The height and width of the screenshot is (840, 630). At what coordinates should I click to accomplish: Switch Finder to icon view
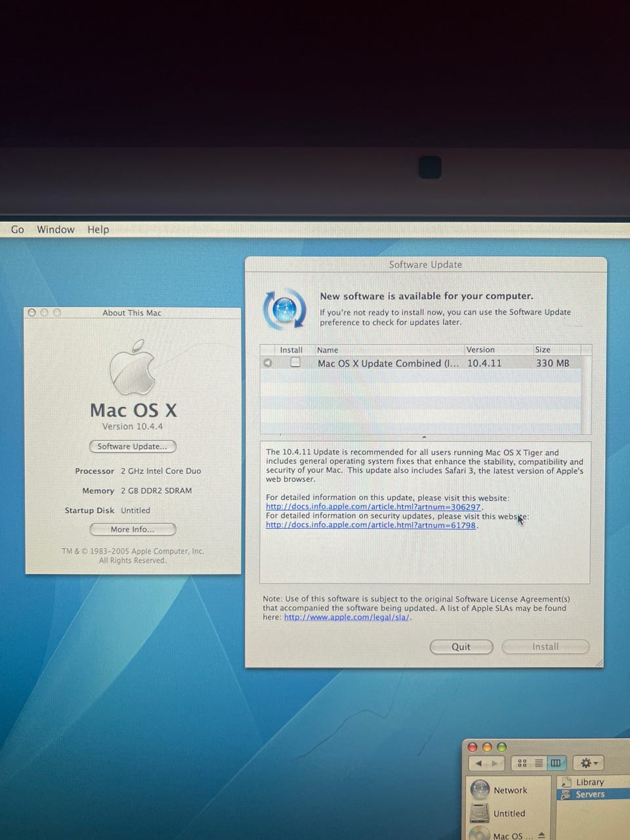click(x=522, y=763)
